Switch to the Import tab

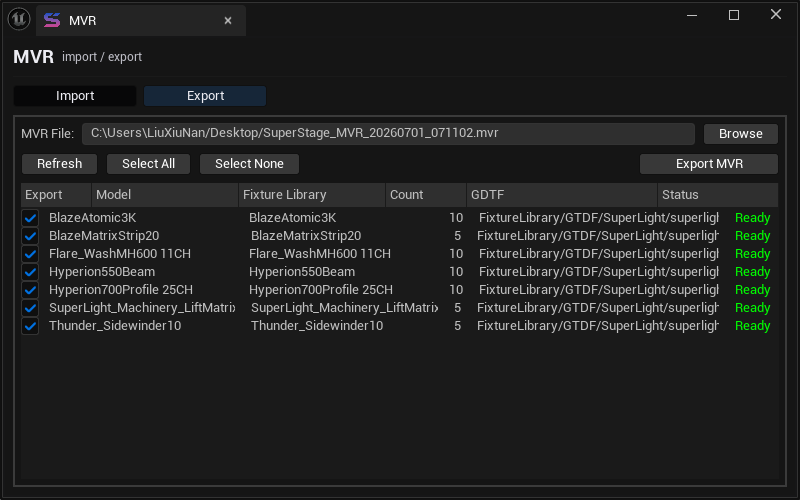click(75, 96)
